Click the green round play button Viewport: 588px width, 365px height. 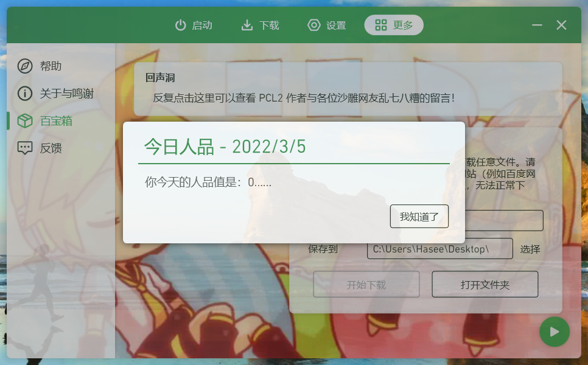pyautogui.click(x=555, y=332)
